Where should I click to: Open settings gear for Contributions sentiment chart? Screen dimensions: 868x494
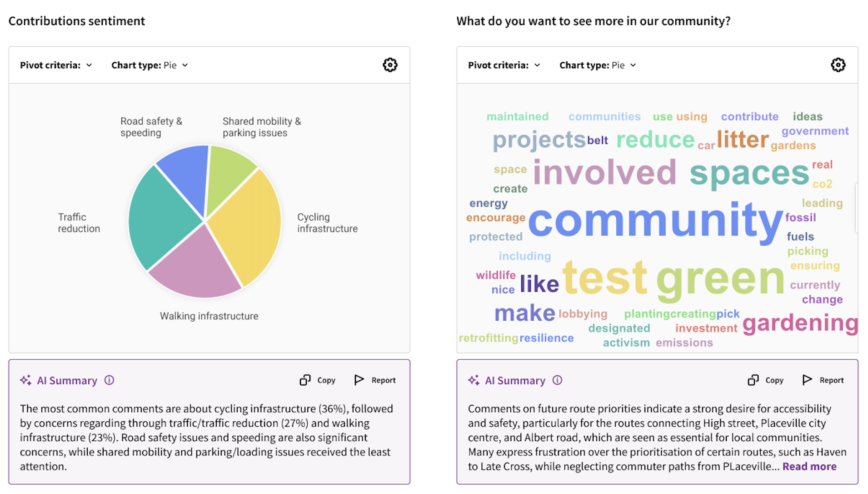pos(389,65)
